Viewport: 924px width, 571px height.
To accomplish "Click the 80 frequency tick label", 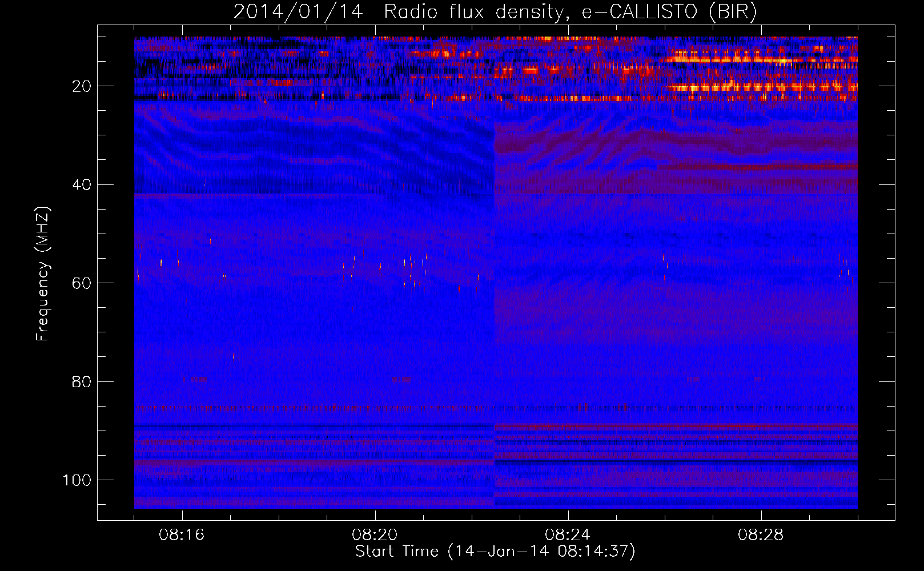I will click(82, 381).
